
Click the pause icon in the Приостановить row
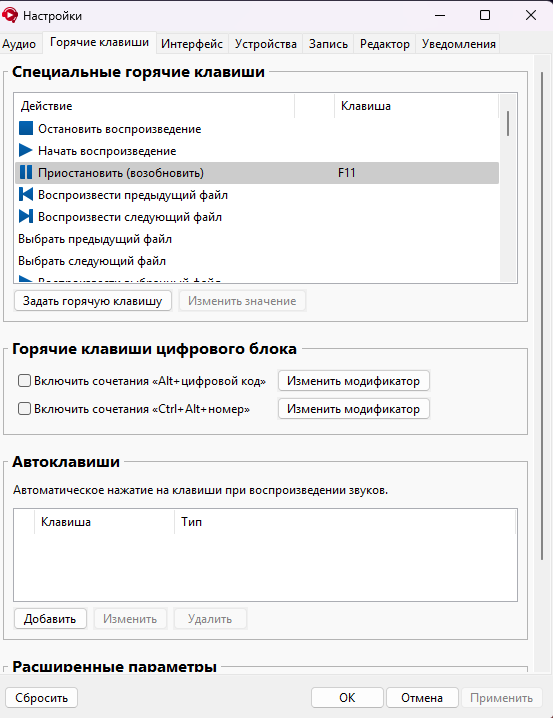(26, 173)
